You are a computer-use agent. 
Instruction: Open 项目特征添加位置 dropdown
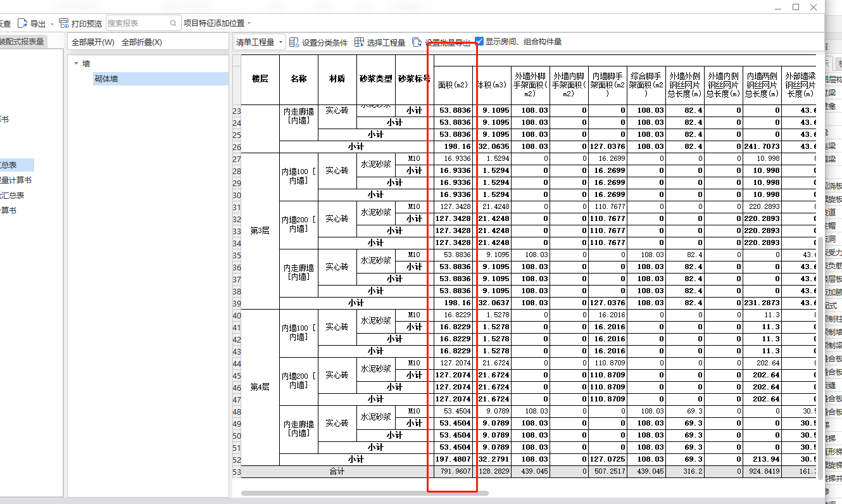(217, 23)
